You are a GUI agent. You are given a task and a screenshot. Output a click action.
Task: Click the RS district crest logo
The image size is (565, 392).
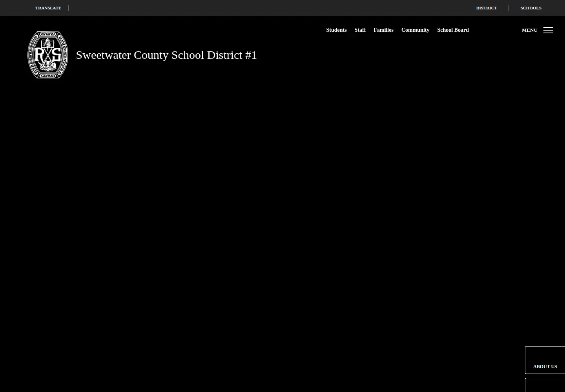48,55
